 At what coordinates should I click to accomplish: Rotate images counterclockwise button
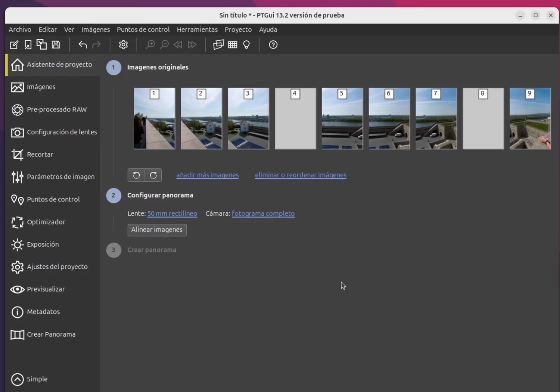[136, 175]
